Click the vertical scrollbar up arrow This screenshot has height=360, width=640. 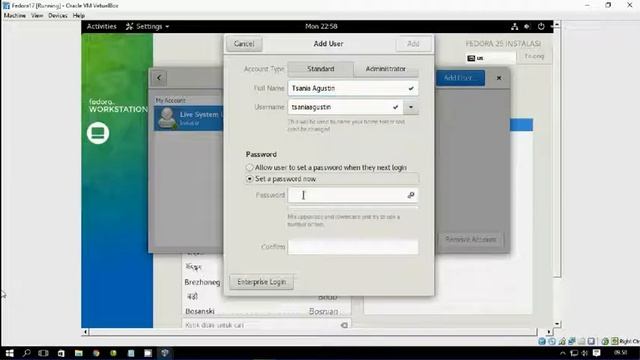[557, 25]
